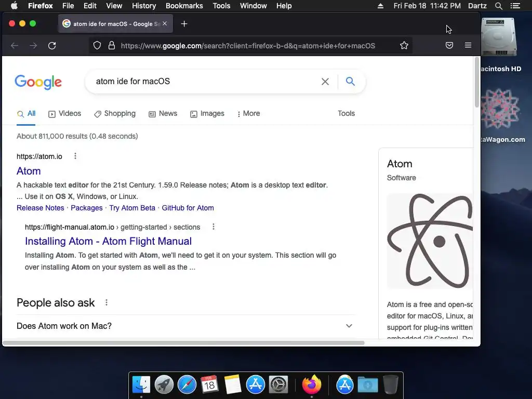Open the Tools search options
Screen dimensions: 532x399
tap(346, 113)
